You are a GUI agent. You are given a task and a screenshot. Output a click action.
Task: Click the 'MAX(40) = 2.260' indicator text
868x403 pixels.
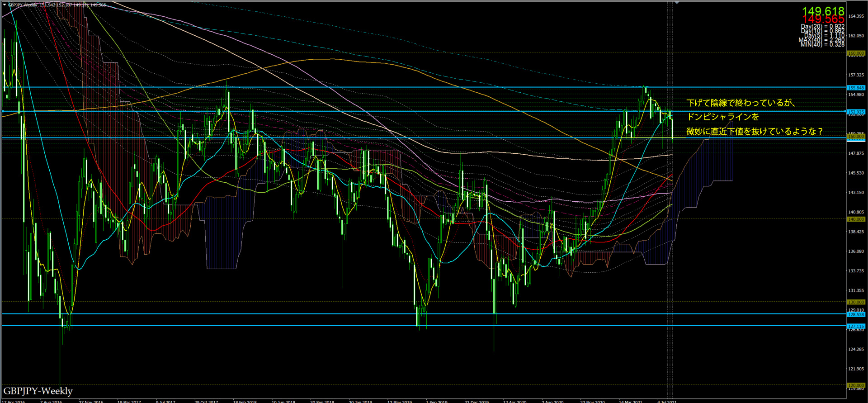821,40
